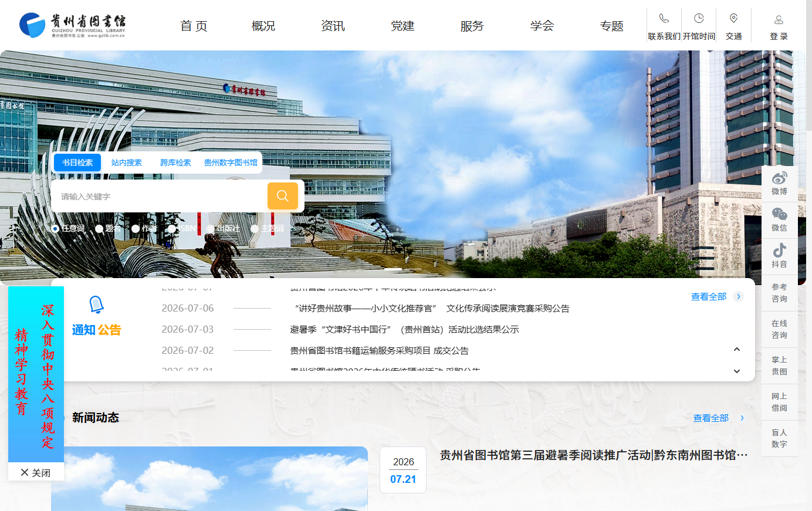
Task: Click the X icon on 关闭
Action: 25,472
